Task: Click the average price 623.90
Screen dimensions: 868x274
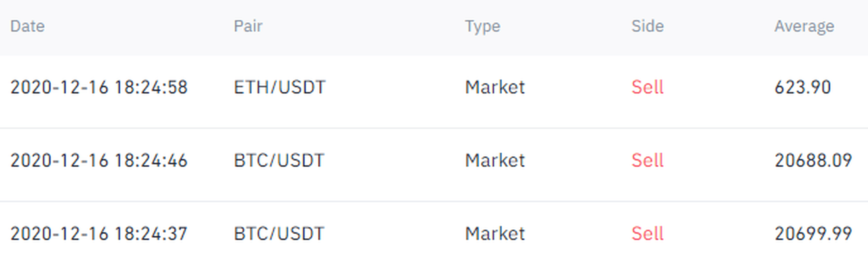Action: (803, 87)
